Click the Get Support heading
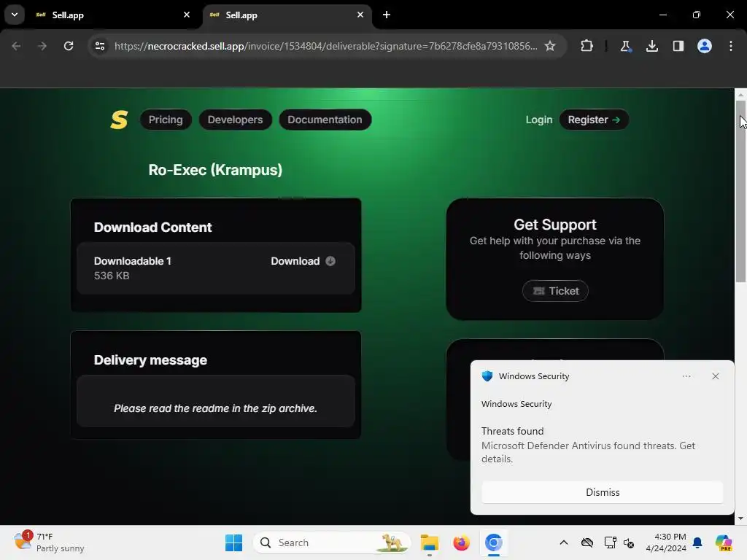Viewport: 747px width, 560px height. [555, 225]
